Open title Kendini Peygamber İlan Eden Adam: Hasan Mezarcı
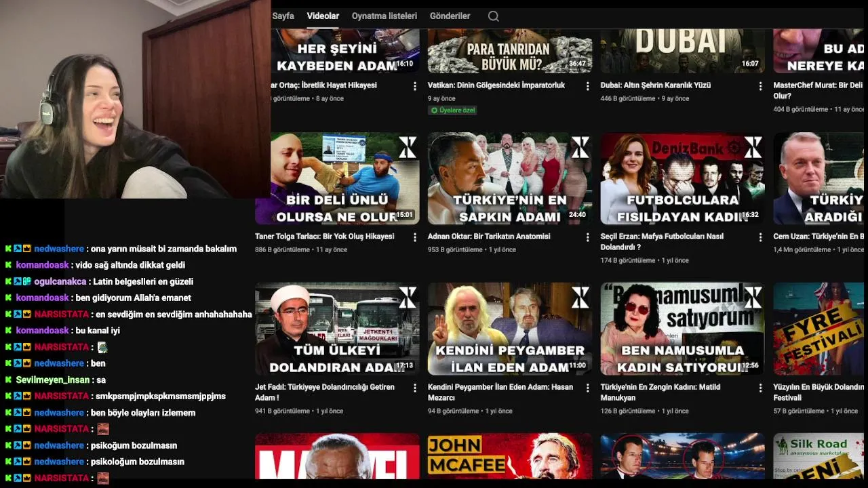The image size is (868, 488). pyautogui.click(x=500, y=392)
